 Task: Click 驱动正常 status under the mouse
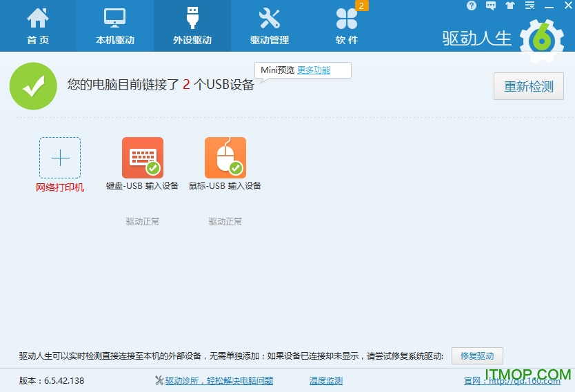225,222
